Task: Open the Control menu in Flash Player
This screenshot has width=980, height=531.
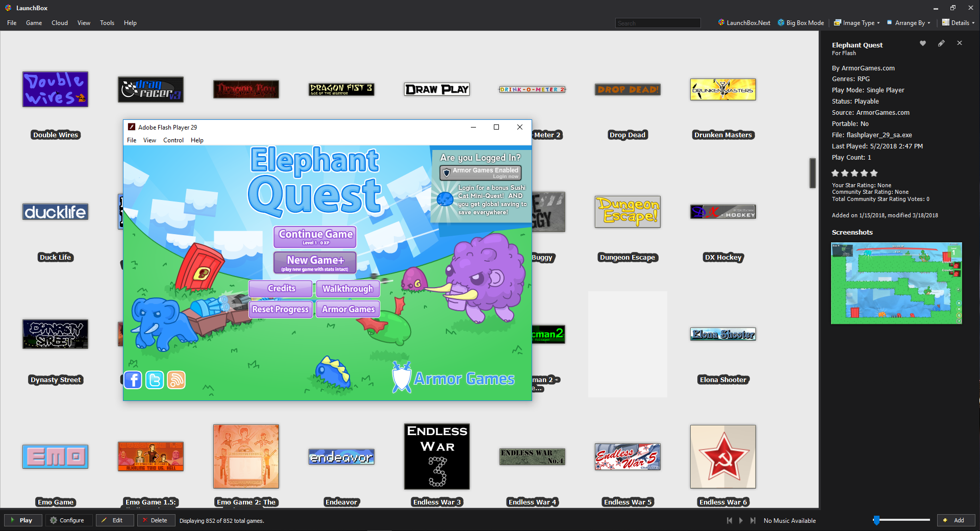Action: 173,140
